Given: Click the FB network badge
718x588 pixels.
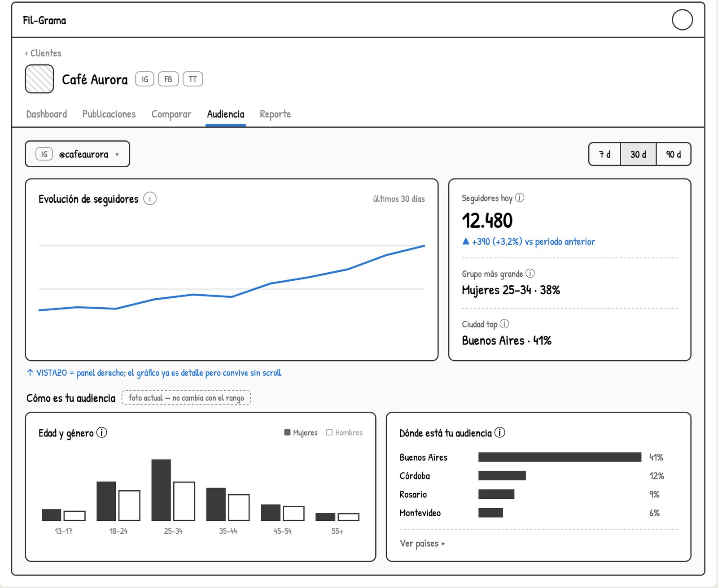Looking at the screenshot, I should pyautogui.click(x=168, y=79).
